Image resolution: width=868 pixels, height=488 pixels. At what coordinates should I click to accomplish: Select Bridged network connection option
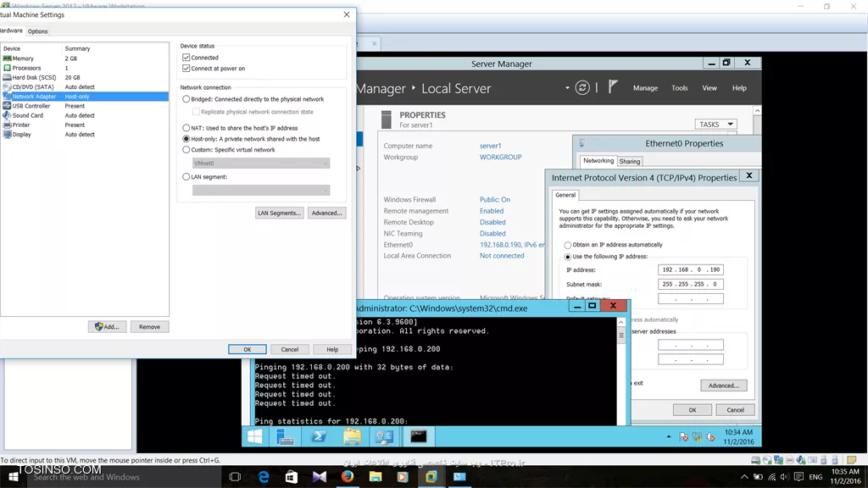click(186, 99)
